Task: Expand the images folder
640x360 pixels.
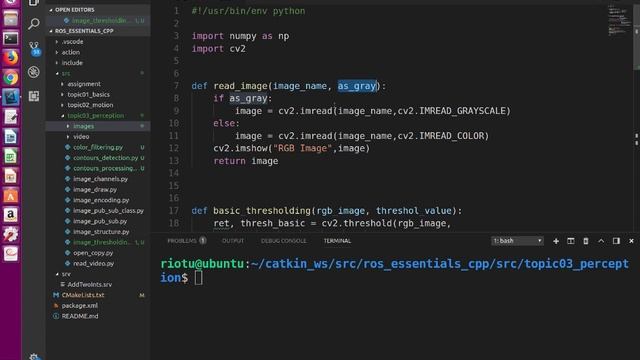Action: tap(98, 126)
